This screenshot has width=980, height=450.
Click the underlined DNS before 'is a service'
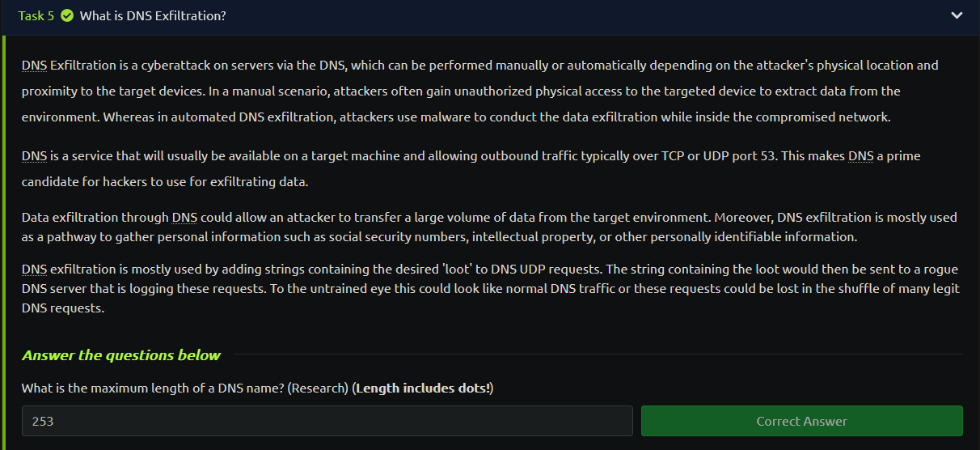pyautogui.click(x=34, y=155)
